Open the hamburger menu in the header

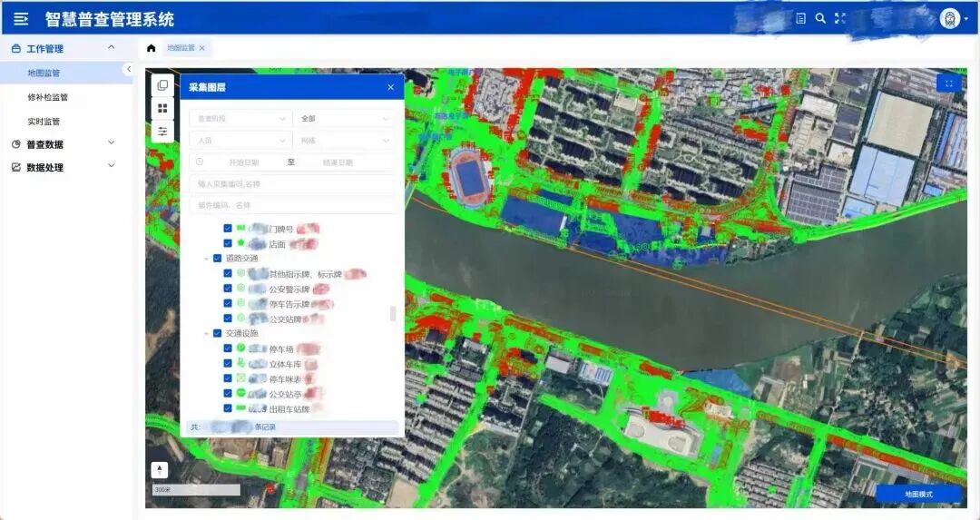pos(21,19)
